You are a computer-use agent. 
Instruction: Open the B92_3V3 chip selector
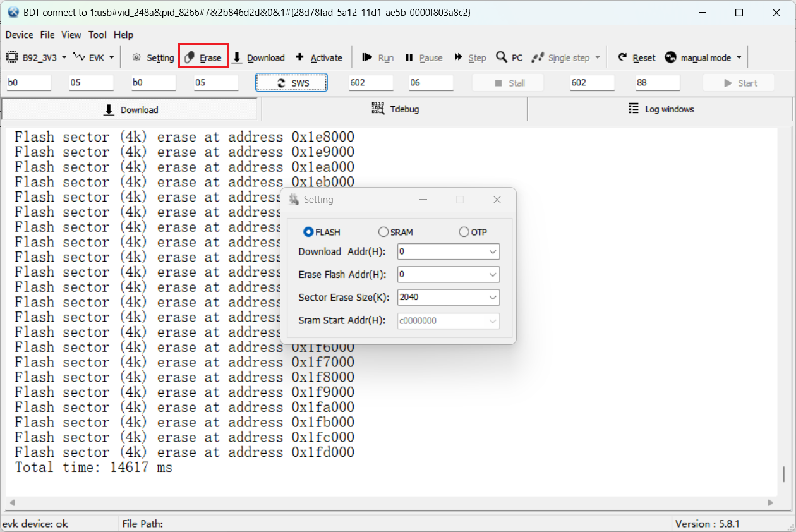(x=37, y=57)
